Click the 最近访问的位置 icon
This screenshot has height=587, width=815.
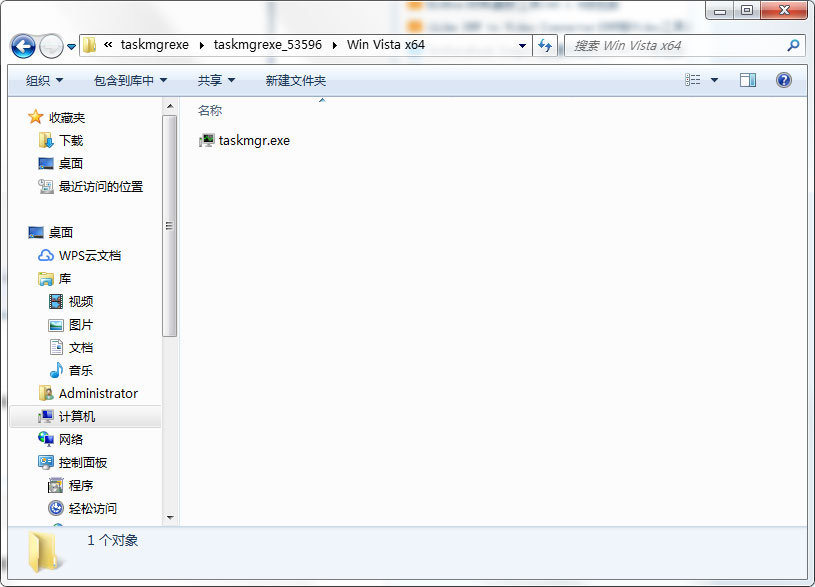tap(46, 186)
